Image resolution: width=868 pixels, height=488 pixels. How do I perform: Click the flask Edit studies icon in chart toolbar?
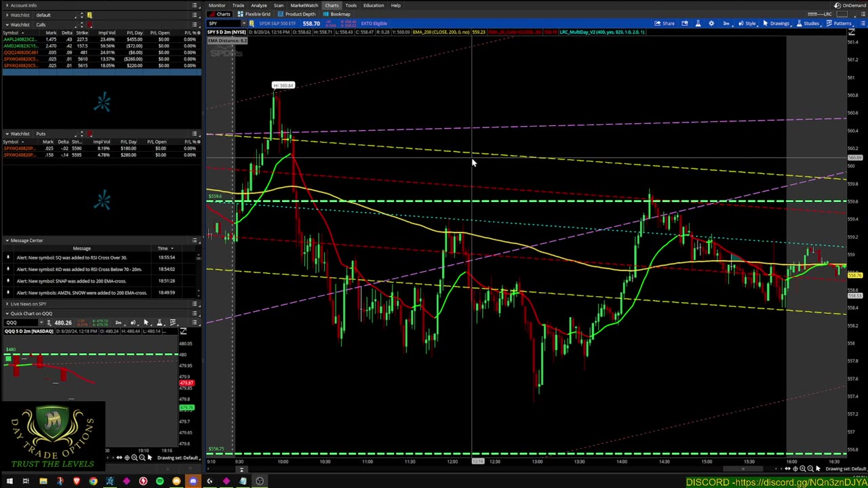click(x=698, y=23)
